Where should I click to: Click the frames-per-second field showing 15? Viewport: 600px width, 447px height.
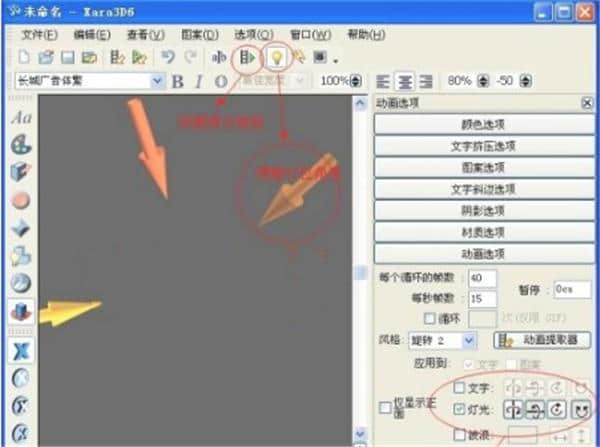pos(482,299)
